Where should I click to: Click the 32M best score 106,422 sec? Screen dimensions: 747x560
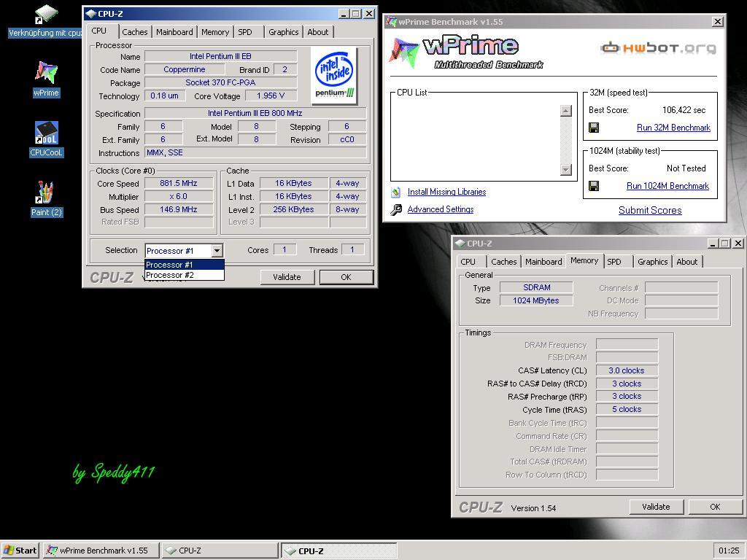pos(684,110)
